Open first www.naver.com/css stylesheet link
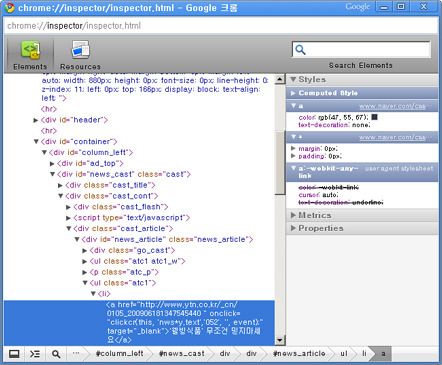The height and width of the screenshot is (365, 442). (x=392, y=106)
